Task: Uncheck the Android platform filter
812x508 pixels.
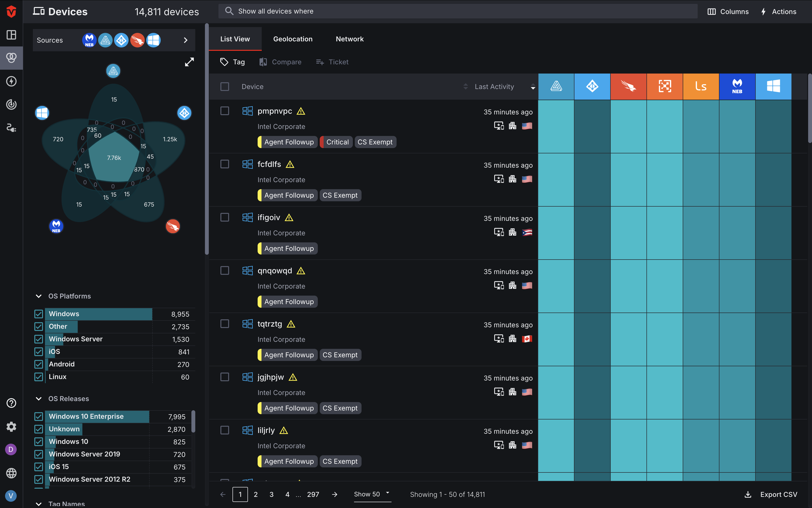Action: [x=39, y=364]
